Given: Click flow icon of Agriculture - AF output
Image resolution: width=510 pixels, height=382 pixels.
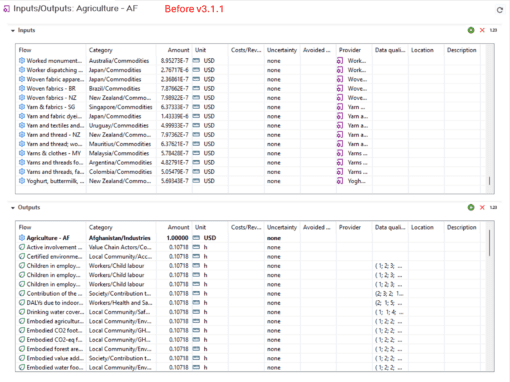Looking at the screenshot, I should pyautogui.click(x=22, y=238).
